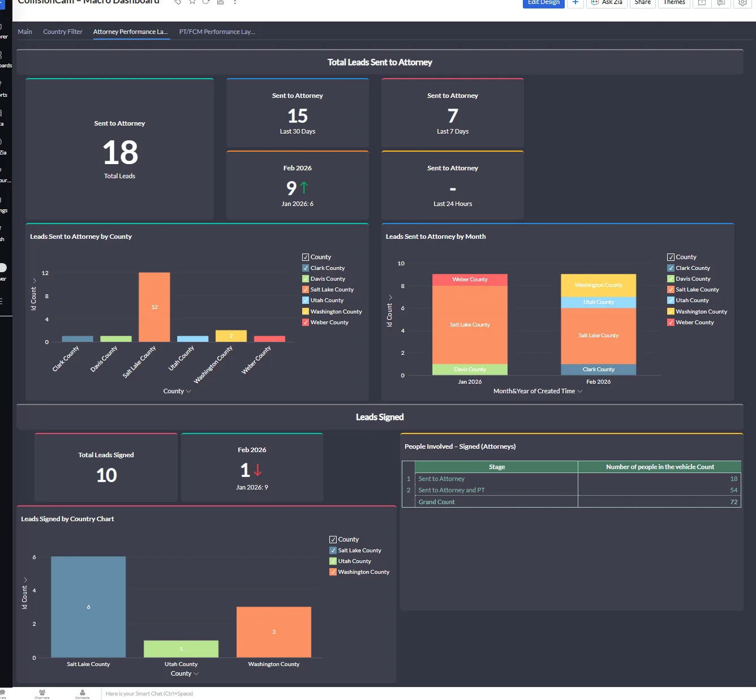Viewport: 756px width, 700px height.
Task: Uncheck Salt Lake County in Leads by County legend
Action: point(306,289)
